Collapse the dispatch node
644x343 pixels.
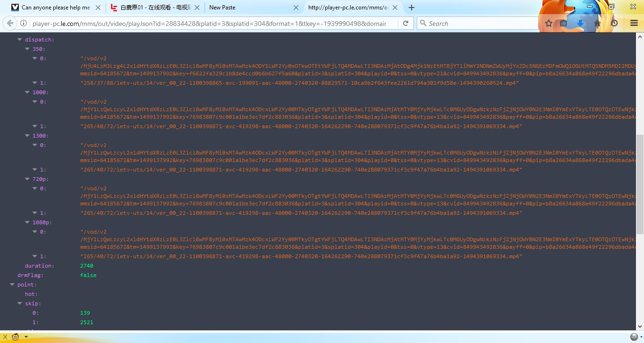coord(20,40)
